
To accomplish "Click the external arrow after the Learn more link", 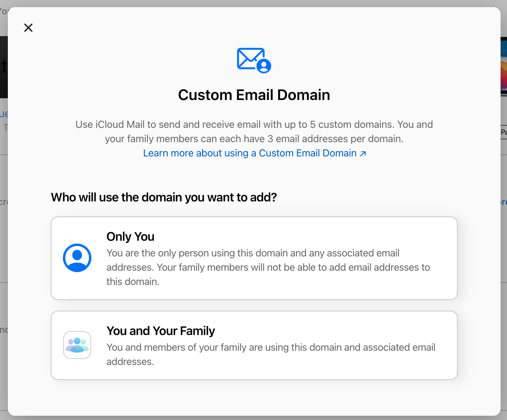I will (363, 154).
